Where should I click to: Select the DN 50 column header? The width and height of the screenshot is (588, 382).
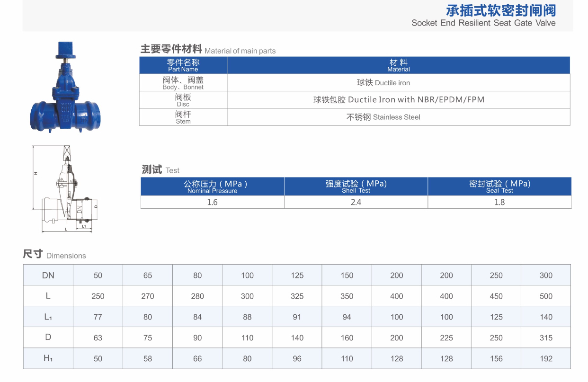[98, 275]
